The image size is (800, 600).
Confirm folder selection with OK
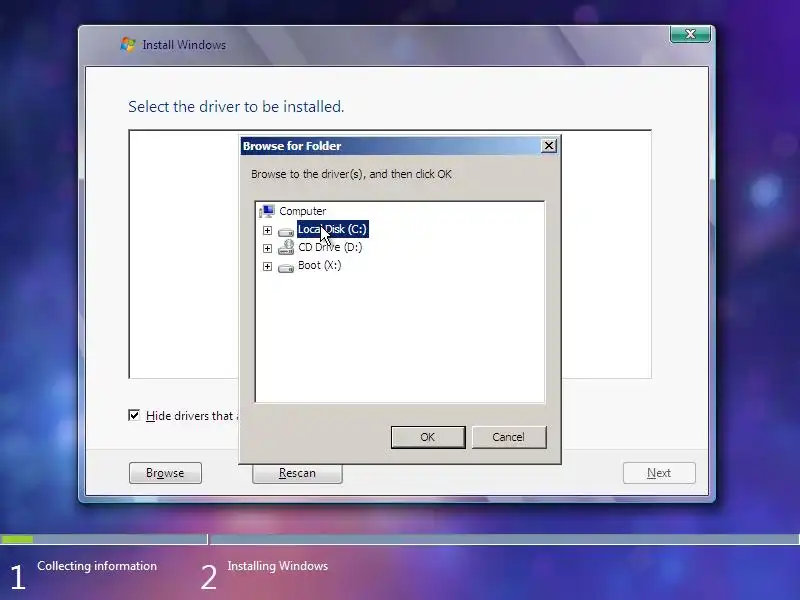tap(428, 437)
